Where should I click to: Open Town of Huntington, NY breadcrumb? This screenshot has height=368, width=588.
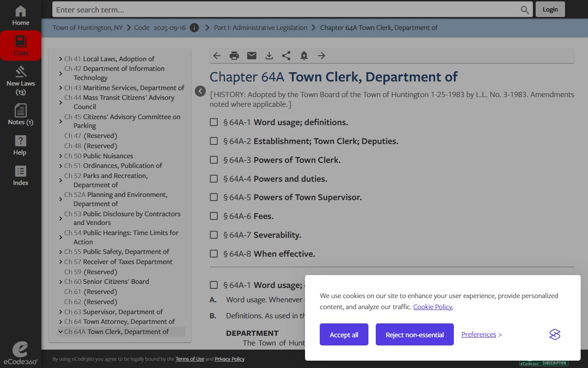click(x=87, y=28)
